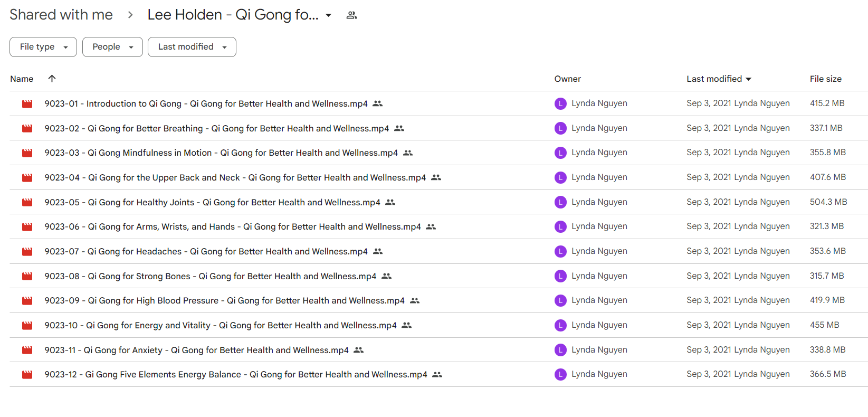Click video icon for 9023-02 Better Breathing file
Screen dimensions: 868x417
[27, 128]
